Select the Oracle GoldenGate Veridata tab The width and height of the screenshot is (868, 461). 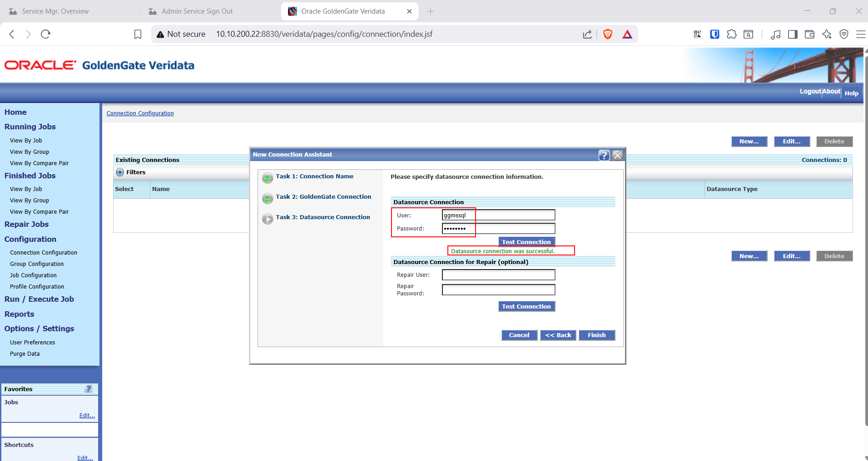pyautogui.click(x=343, y=11)
